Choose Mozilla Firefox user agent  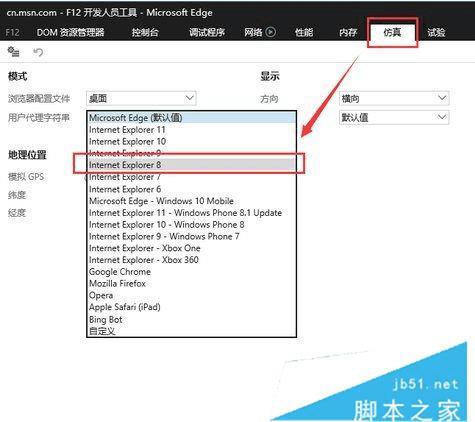(x=192, y=283)
